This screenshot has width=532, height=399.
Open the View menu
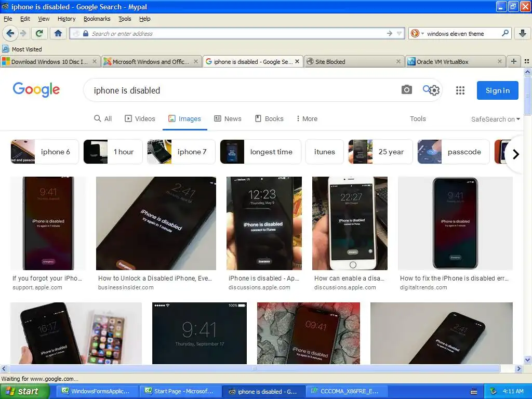click(x=44, y=19)
